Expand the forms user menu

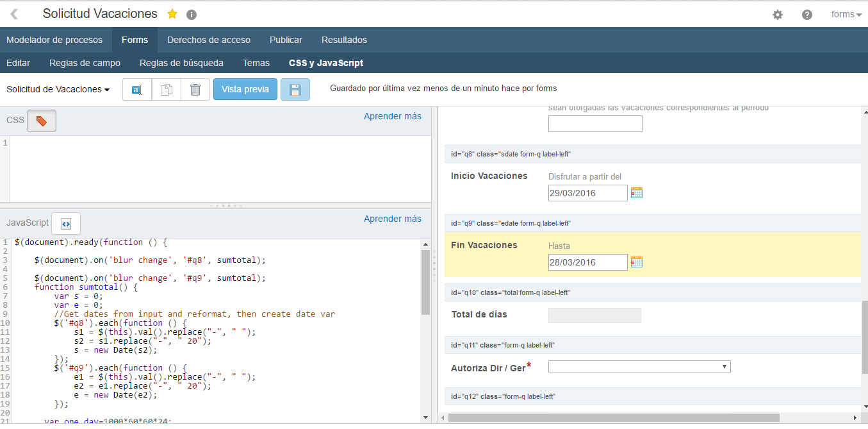846,15
